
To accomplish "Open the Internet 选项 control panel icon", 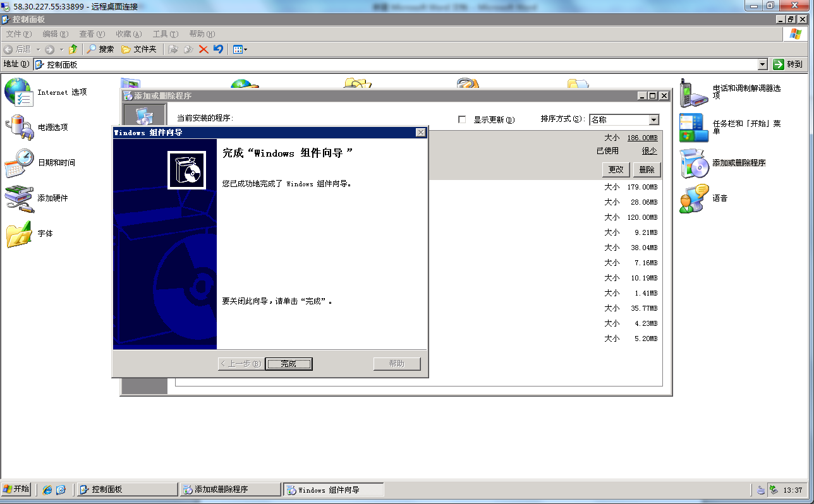I will click(x=18, y=92).
